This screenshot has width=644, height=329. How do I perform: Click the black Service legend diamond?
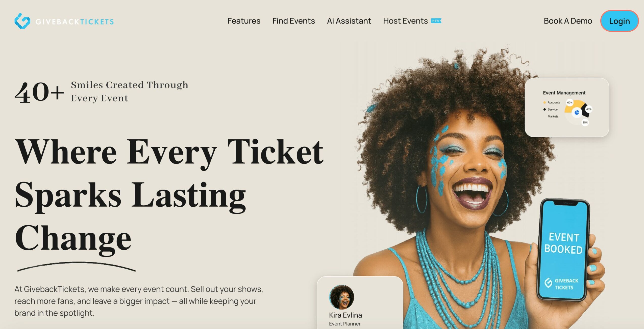[x=544, y=109]
